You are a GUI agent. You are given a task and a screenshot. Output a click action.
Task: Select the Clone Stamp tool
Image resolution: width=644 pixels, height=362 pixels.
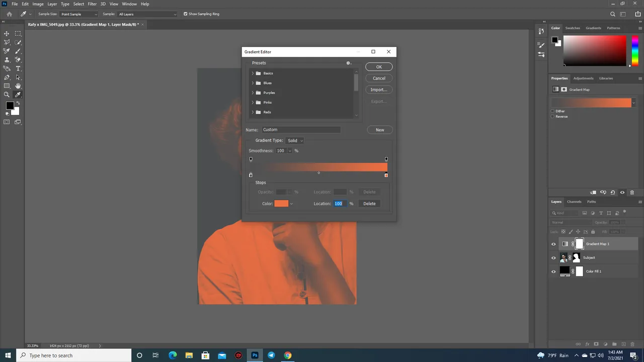point(7,59)
